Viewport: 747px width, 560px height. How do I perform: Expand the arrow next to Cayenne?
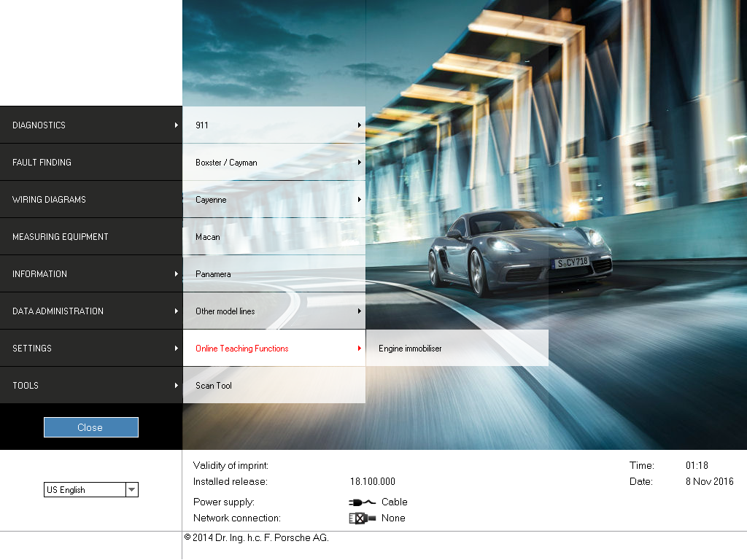coord(359,200)
